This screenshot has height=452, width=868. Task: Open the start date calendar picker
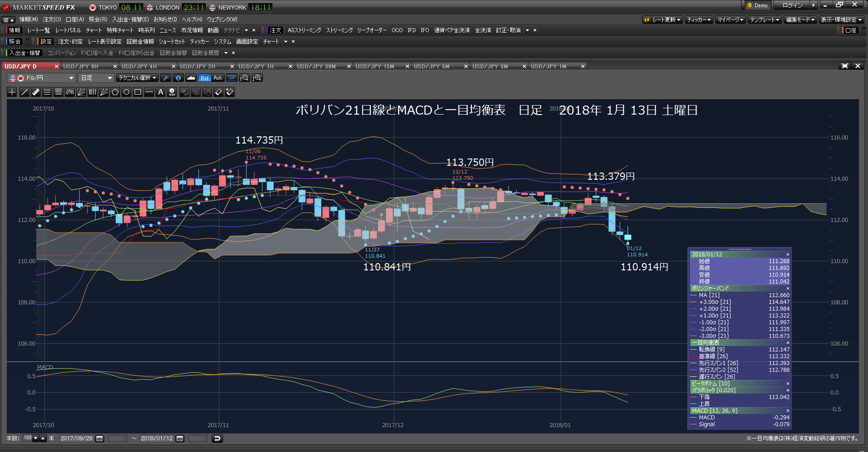pyautogui.click(x=100, y=438)
